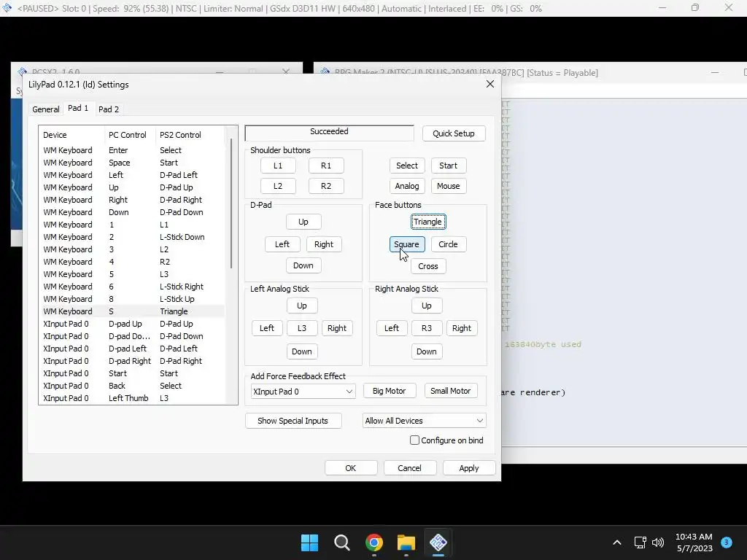Screen dimensions: 747x560
Task: Open network status tray icon
Action: [640, 542]
